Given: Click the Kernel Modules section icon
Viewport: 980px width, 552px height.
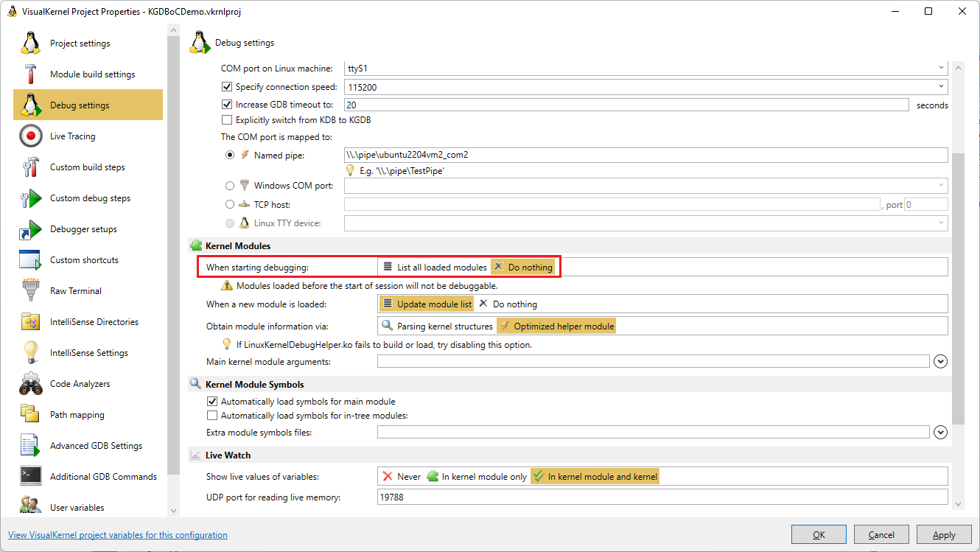Looking at the screenshot, I should 196,245.
